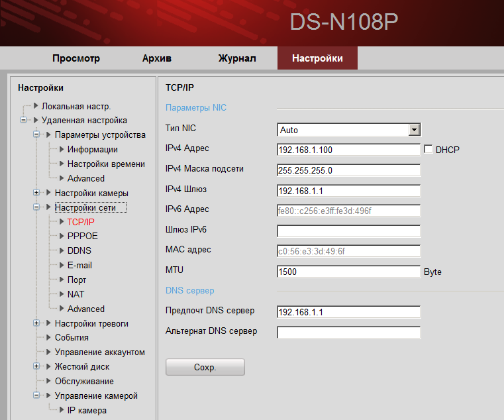Click the DNS сервер section heading
The width and height of the screenshot is (504, 420).
tap(190, 290)
